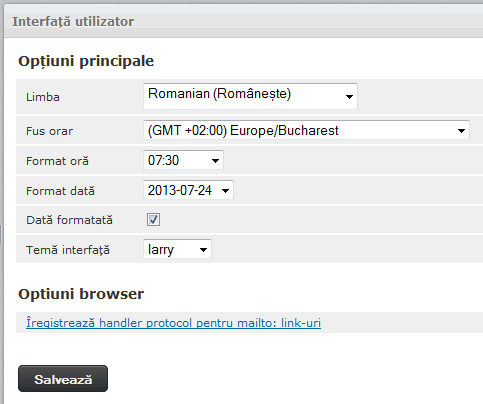Click the Optiuni browser section heading
The width and height of the screenshot is (483, 404).
click(81, 294)
